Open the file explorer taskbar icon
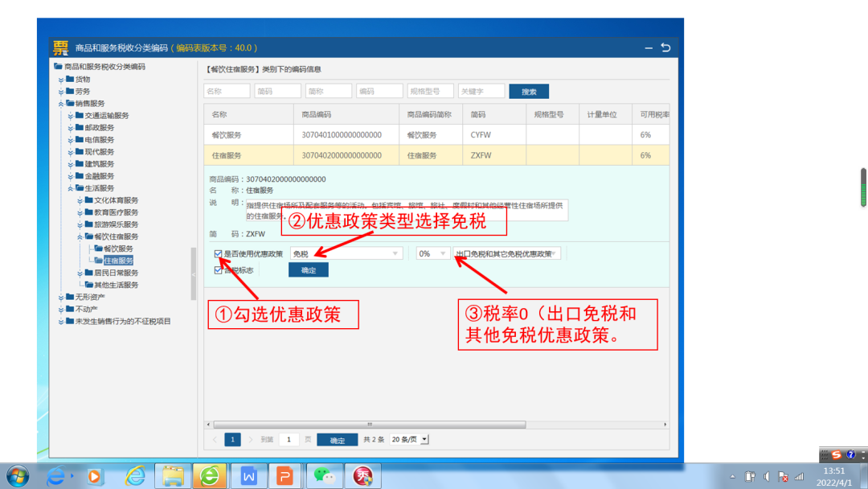Image resolution: width=868 pixels, height=489 pixels. (173, 475)
